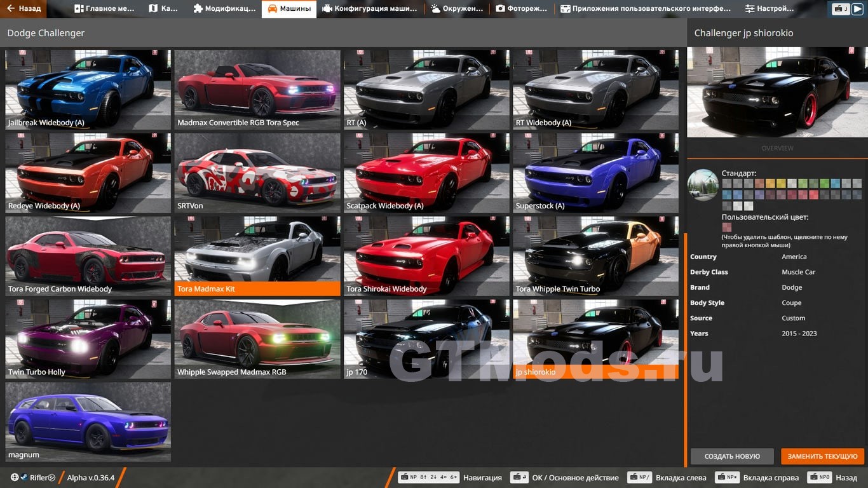The height and width of the screenshot is (488, 868).
Task: Select the Superstock (A) car
Action: click(x=595, y=173)
